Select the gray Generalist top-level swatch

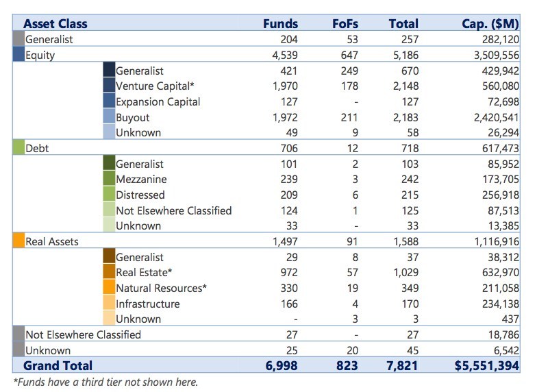pyautogui.click(x=18, y=39)
